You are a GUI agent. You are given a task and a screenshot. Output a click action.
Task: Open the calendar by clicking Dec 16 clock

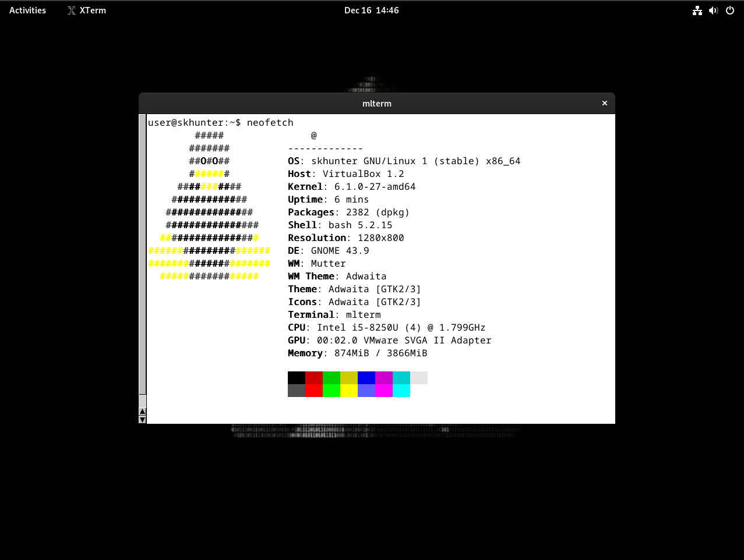point(371,10)
